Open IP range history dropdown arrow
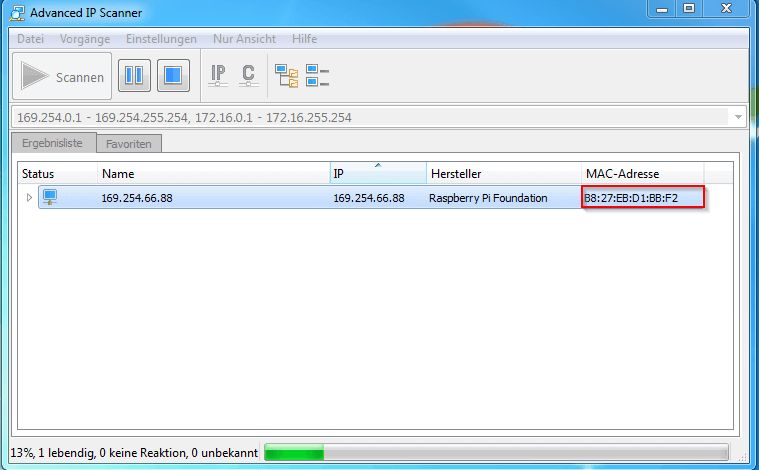Screen dimensions: 759x470 (738, 117)
